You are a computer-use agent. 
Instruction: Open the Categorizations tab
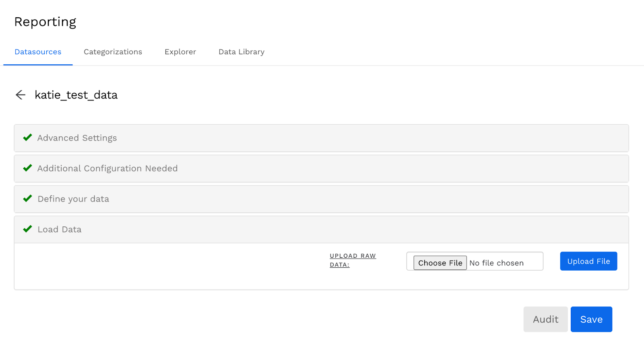[113, 52]
